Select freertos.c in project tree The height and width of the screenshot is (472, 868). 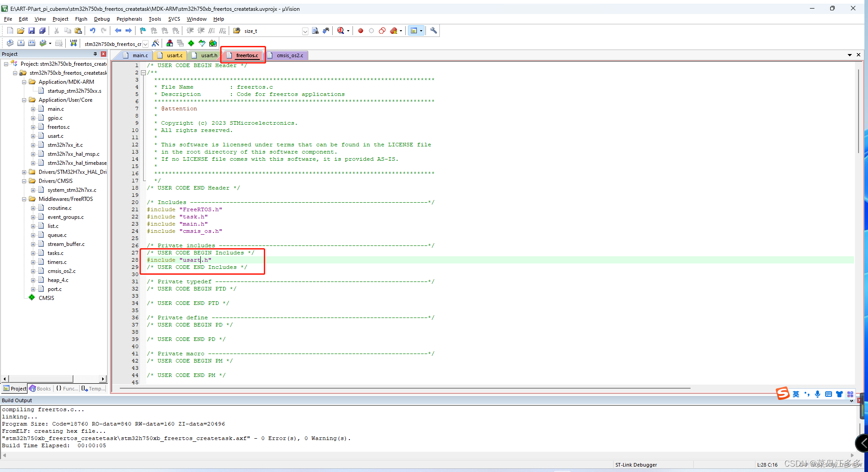[x=59, y=127]
